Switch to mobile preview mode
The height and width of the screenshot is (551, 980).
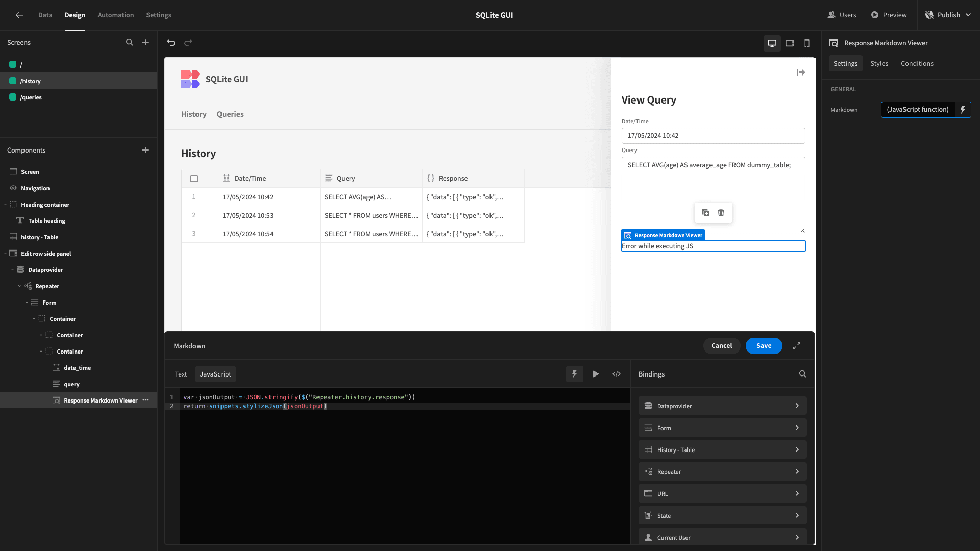pos(807,43)
